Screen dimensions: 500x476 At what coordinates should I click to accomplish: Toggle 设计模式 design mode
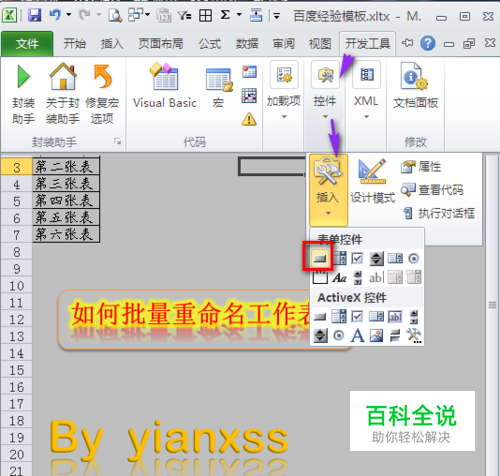click(373, 181)
